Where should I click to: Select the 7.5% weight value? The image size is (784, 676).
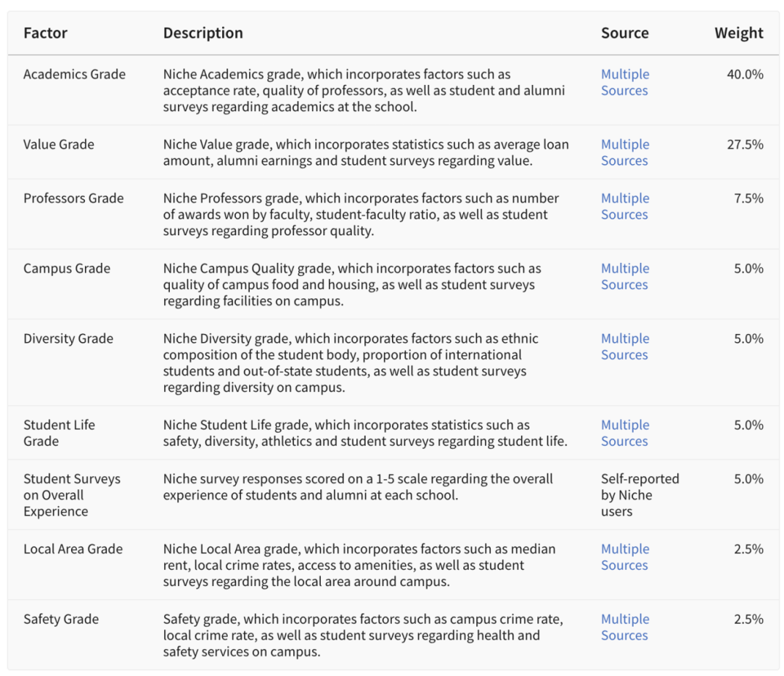748,198
